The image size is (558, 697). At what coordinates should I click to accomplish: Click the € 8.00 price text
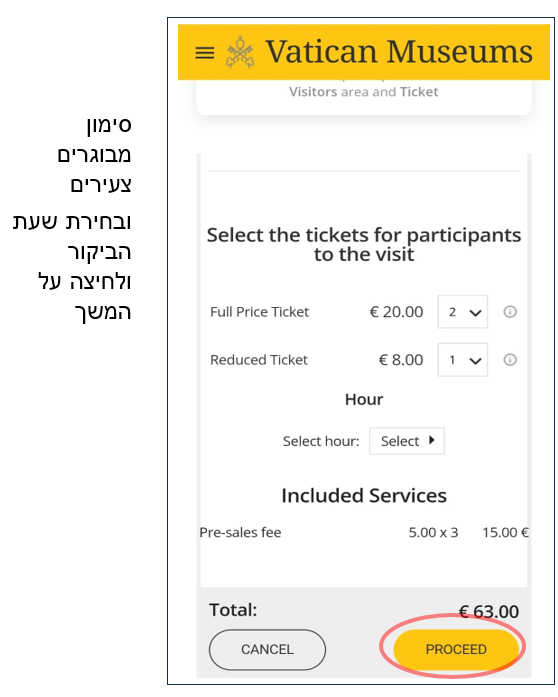[401, 360]
